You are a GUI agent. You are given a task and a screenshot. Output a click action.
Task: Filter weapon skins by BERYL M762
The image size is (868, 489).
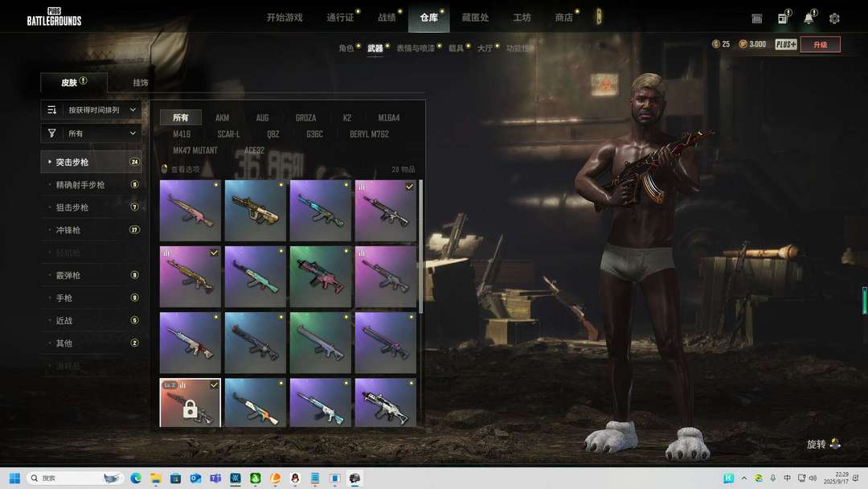(x=369, y=134)
